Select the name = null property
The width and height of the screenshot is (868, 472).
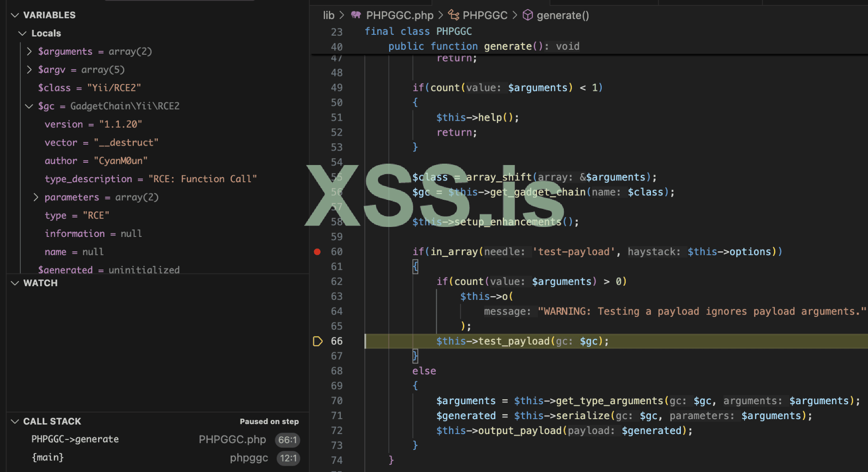click(74, 252)
